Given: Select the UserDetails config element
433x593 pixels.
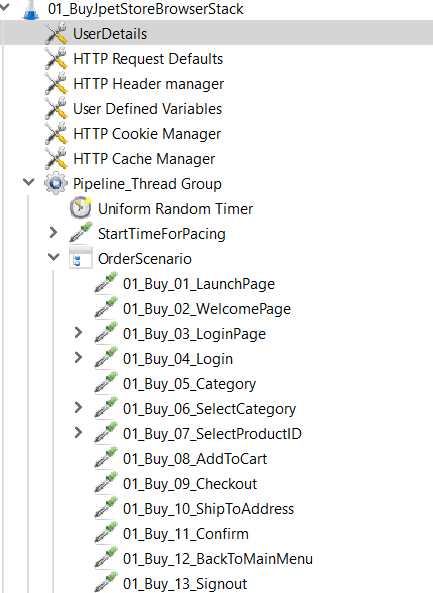Looking at the screenshot, I should (110, 34).
